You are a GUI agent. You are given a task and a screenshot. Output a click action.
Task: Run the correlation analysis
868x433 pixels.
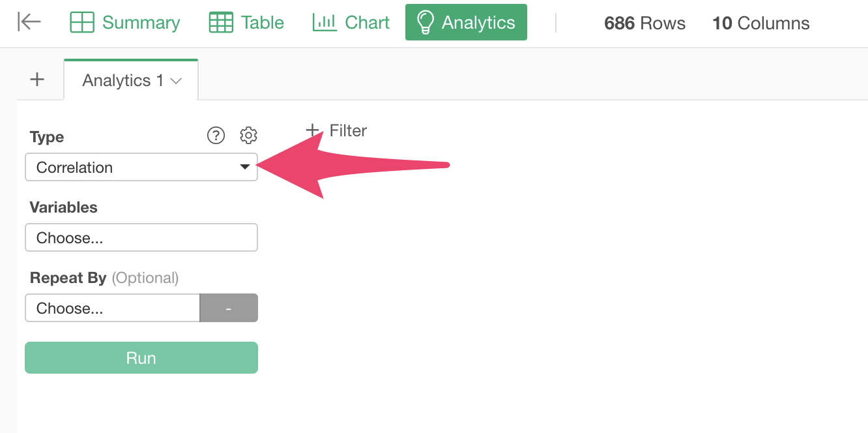click(x=141, y=358)
